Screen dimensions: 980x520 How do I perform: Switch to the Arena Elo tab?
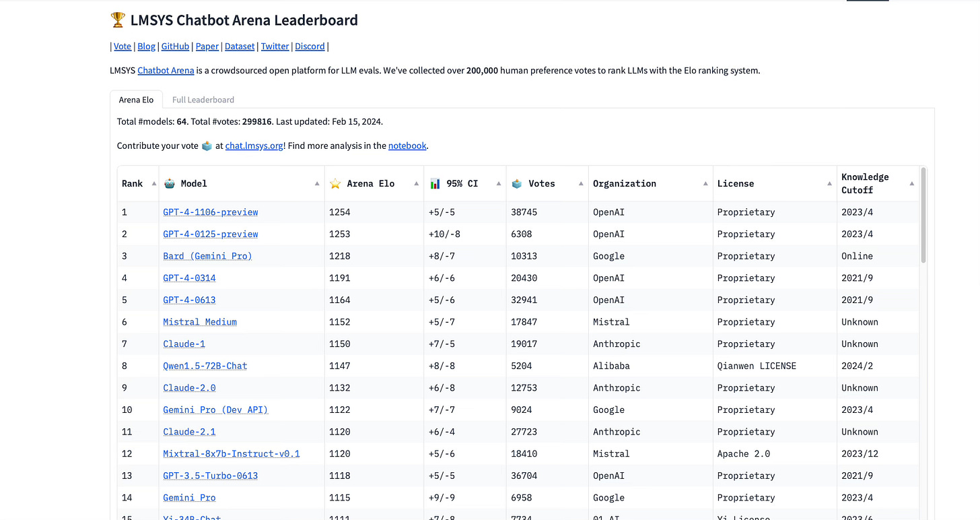point(136,100)
